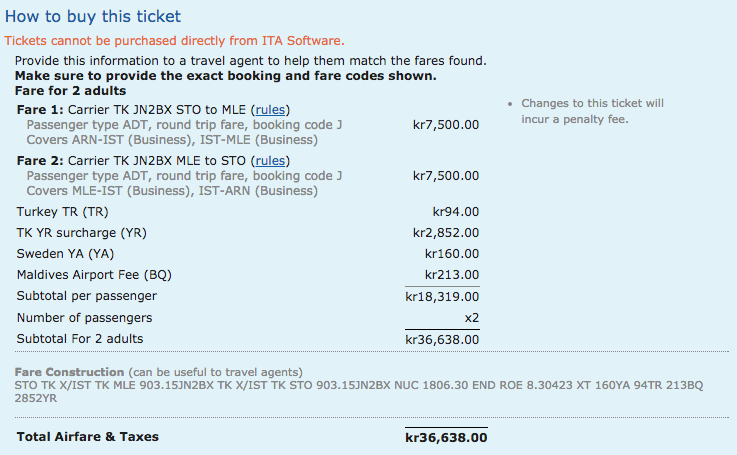Select the total amount kr36,638.00 in bold
The width and height of the screenshot is (737, 455).
(446, 437)
